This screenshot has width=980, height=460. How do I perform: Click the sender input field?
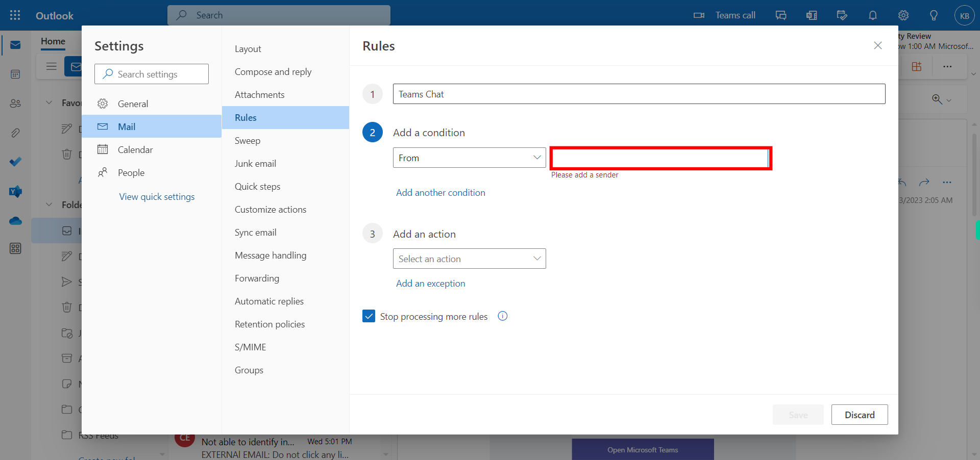click(x=661, y=158)
